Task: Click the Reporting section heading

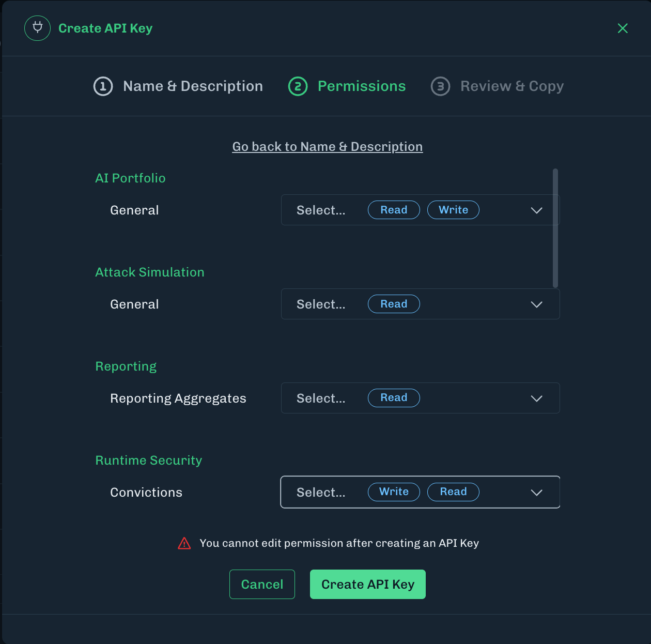Action: pyautogui.click(x=126, y=366)
